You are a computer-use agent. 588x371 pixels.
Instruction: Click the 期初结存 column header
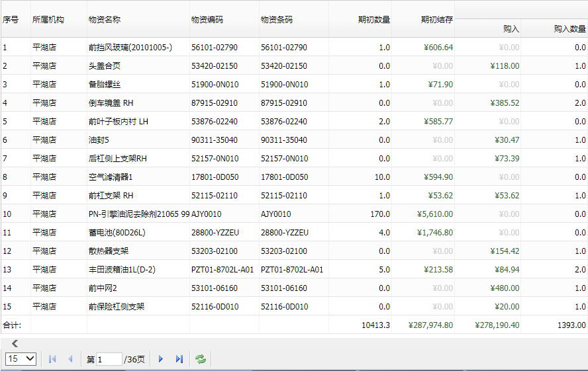436,20
